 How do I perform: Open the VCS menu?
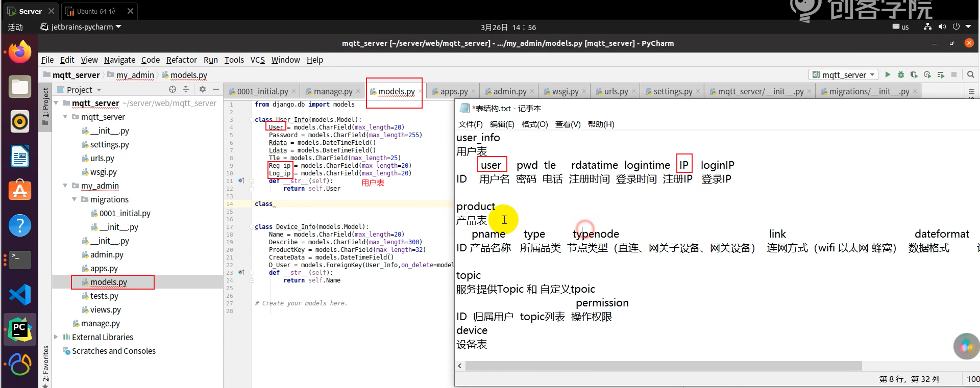click(257, 60)
